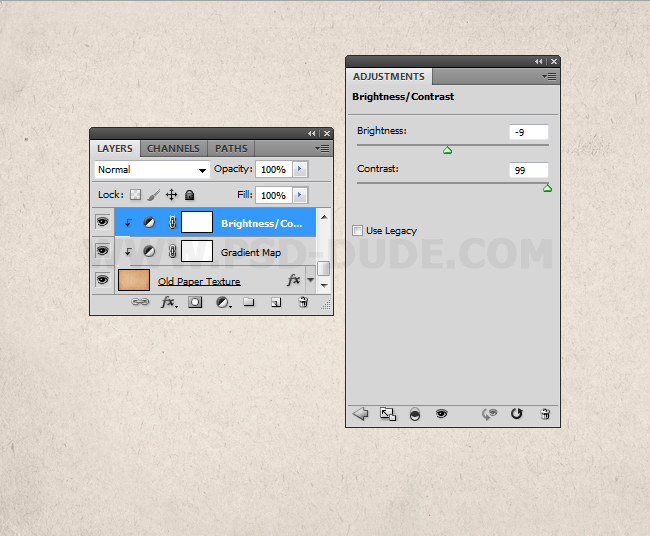
Task: Hide the Old Paper Texture layer
Action: point(102,279)
